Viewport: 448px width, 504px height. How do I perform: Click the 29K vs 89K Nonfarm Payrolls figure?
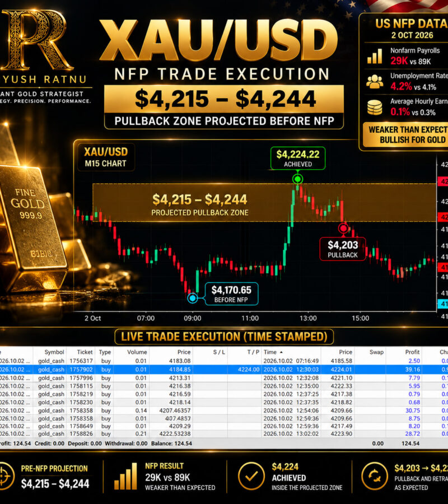click(410, 61)
